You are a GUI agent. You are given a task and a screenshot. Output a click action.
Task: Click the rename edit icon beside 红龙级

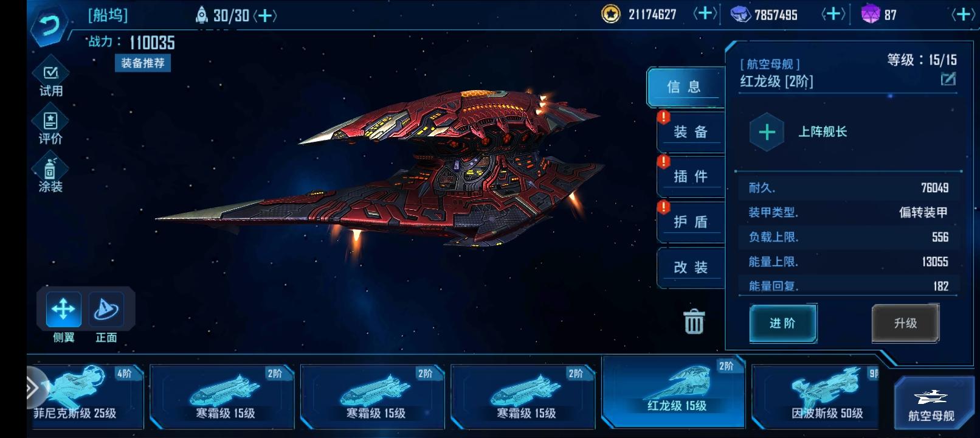click(948, 79)
